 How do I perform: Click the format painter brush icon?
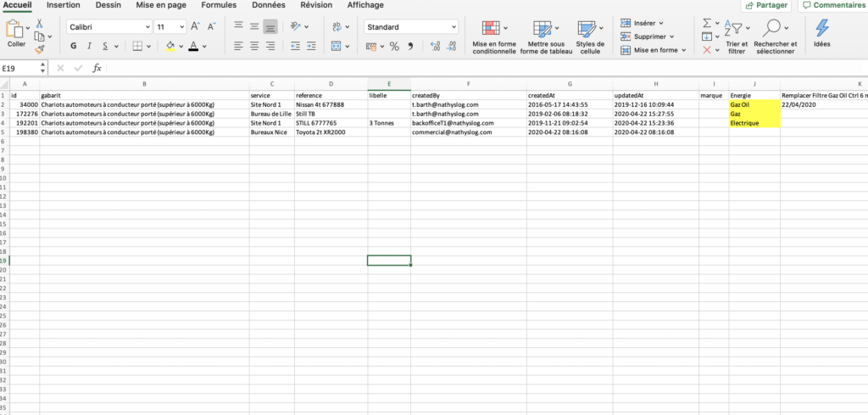pos(39,49)
